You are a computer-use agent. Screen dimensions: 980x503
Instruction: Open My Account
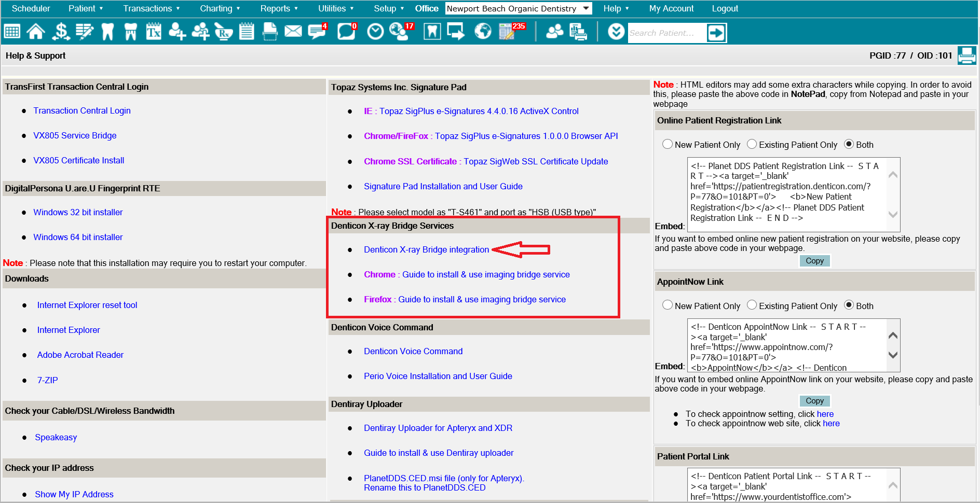tap(671, 8)
